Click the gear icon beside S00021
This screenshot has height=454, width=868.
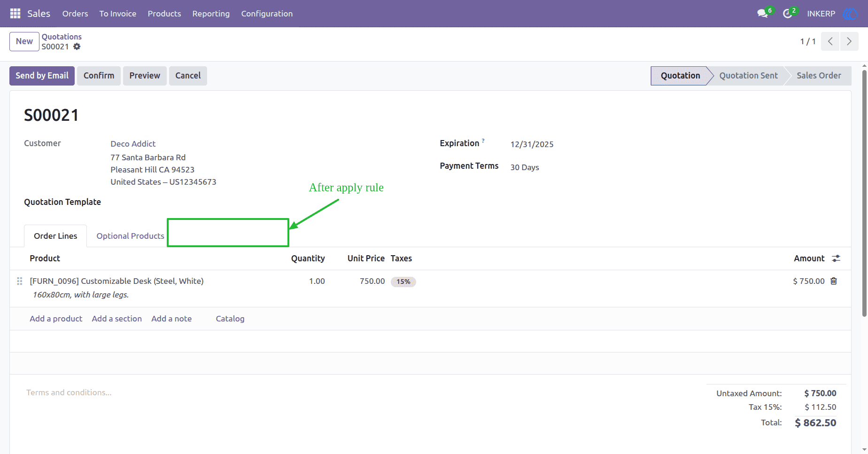click(77, 47)
